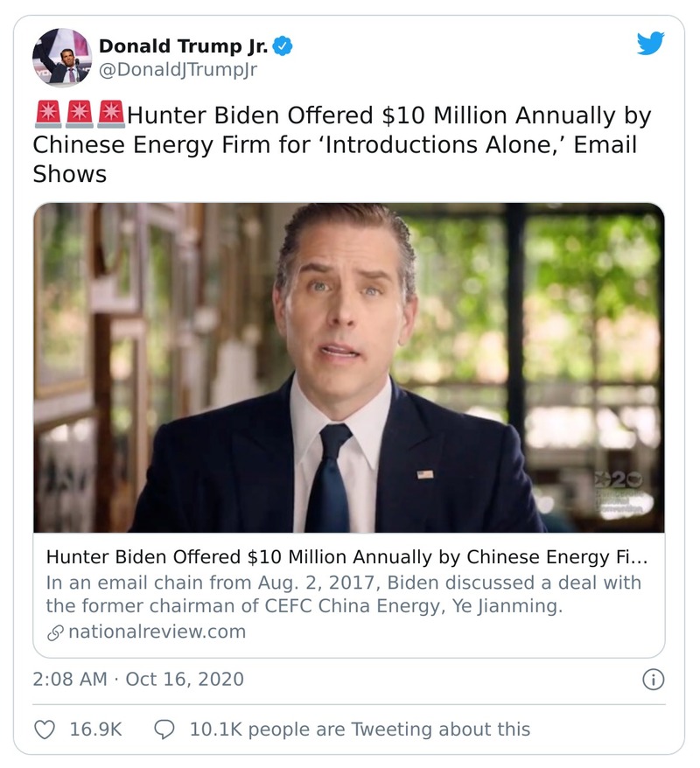The width and height of the screenshot is (700, 768).
Task: Click the article description about CEFC China Energy
Action: point(343,594)
